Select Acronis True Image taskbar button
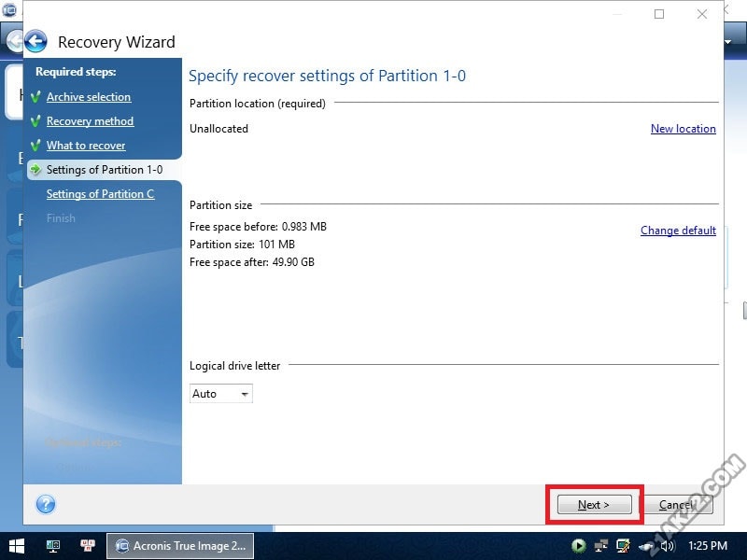This screenshot has width=747, height=560. (180, 546)
